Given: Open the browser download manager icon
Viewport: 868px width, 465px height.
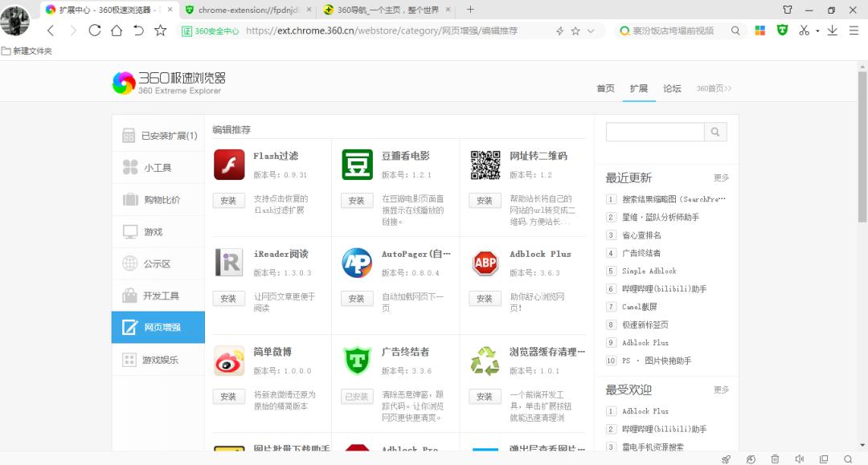Looking at the screenshot, I should click(x=833, y=31).
